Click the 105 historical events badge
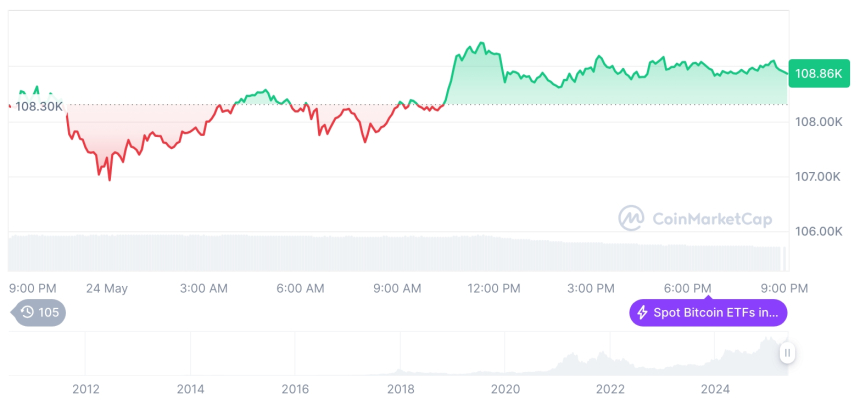The height and width of the screenshot is (401, 860). pos(39,313)
